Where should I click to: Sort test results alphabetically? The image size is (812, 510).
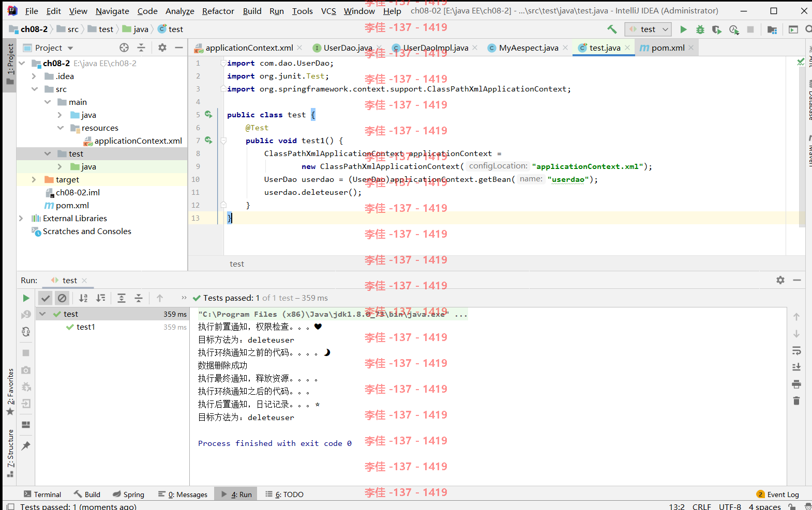pyautogui.click(x=83, y=298)
